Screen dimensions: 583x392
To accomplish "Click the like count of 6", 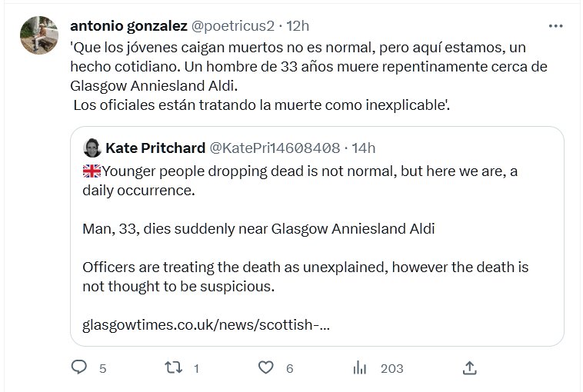I will (290, 369).
